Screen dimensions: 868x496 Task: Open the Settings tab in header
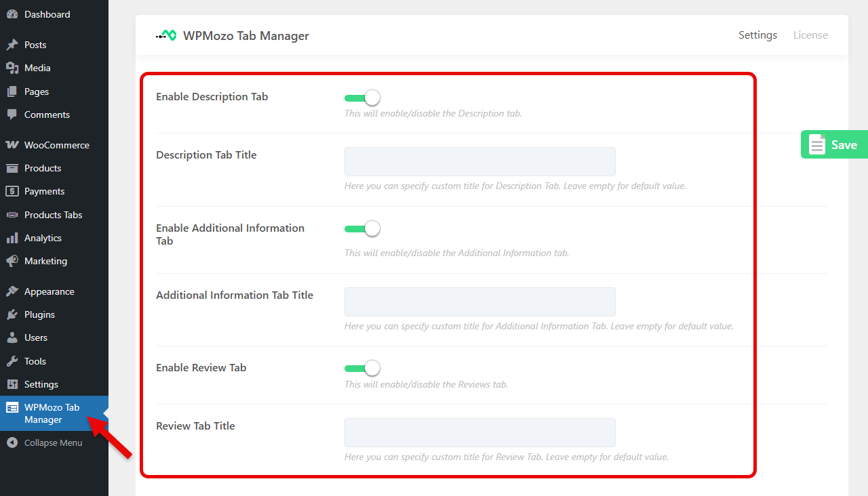pyautogui.click(x=758, y=35)
